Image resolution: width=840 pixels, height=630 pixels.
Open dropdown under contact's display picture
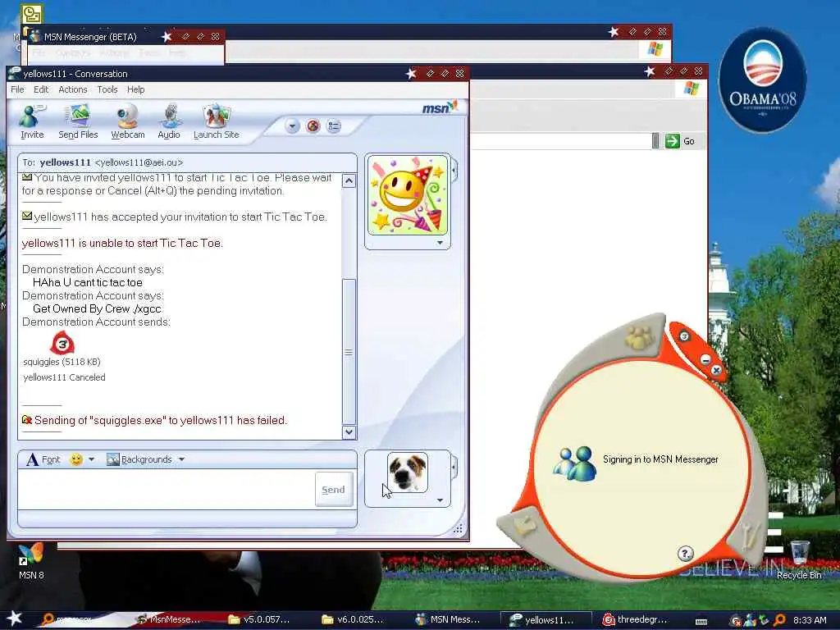(440, 243)
